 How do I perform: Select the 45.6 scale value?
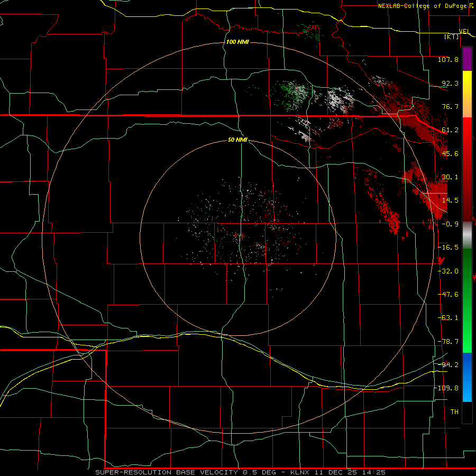coord(450,153)
